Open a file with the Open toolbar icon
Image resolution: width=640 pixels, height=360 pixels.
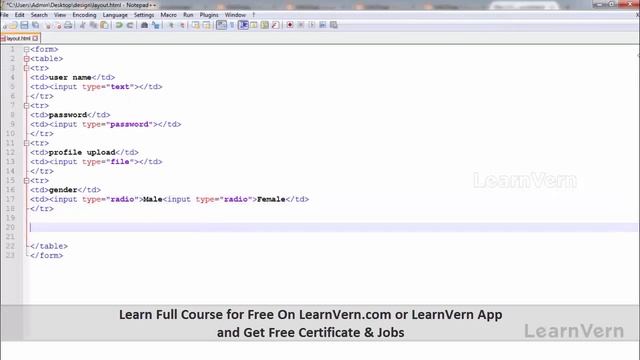[x=13, y=25]
